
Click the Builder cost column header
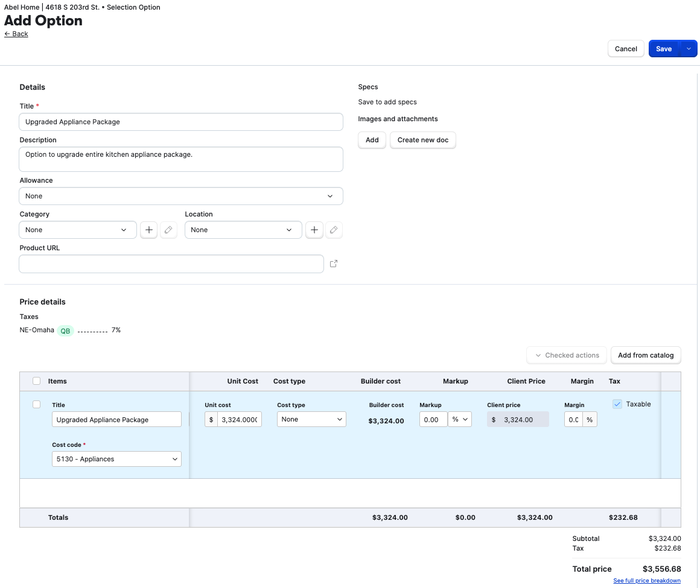pos(380,381)
